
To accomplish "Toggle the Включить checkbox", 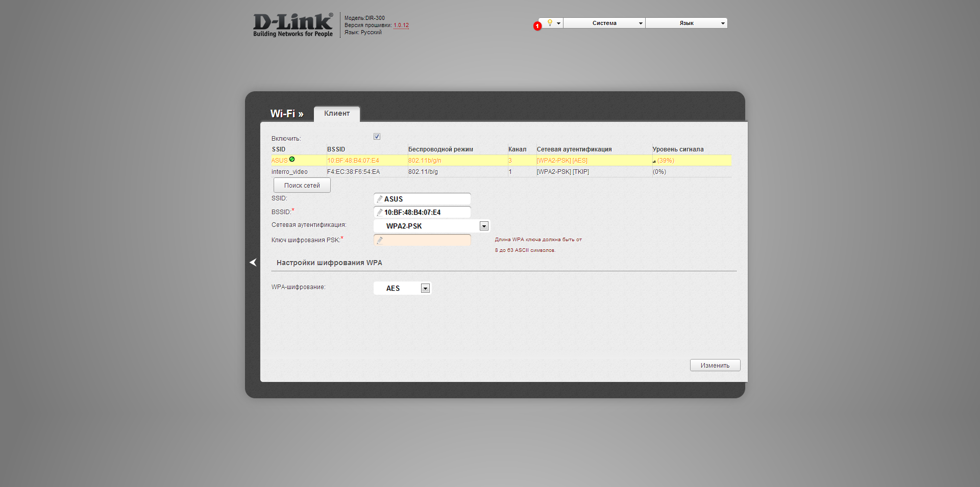I will click(377, 137).
